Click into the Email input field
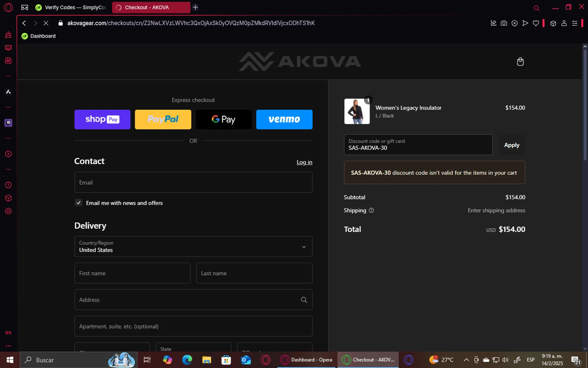This screenshot has width=588, height=368. [193, 182]
